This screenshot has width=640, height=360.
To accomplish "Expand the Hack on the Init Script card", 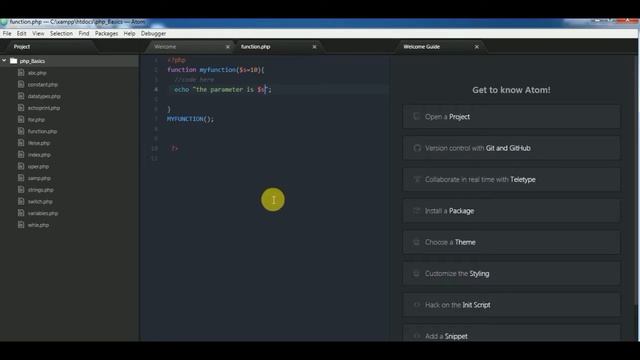I will click(511, 305).
